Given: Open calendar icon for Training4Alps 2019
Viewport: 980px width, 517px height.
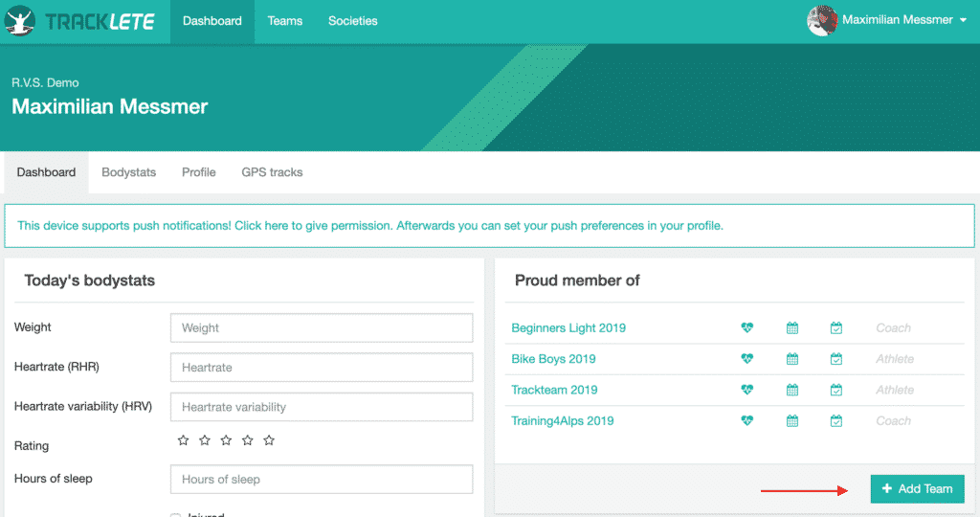Looking at the screenshot, I should [x=791, y=420].
